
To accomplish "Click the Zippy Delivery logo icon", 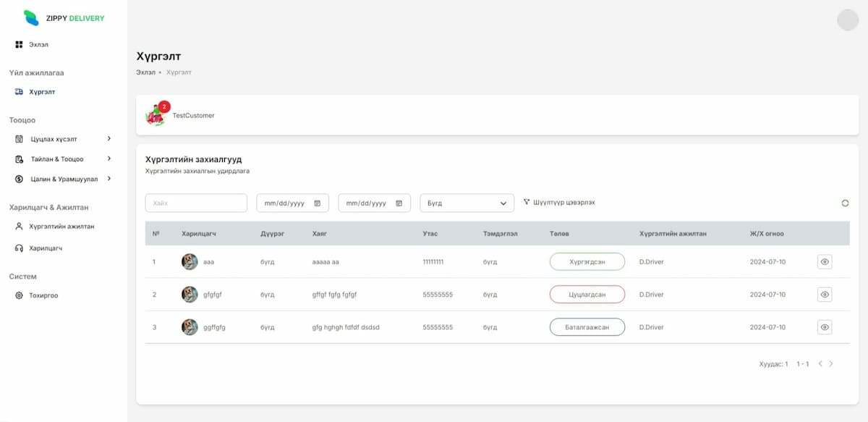I will [31, 18].
